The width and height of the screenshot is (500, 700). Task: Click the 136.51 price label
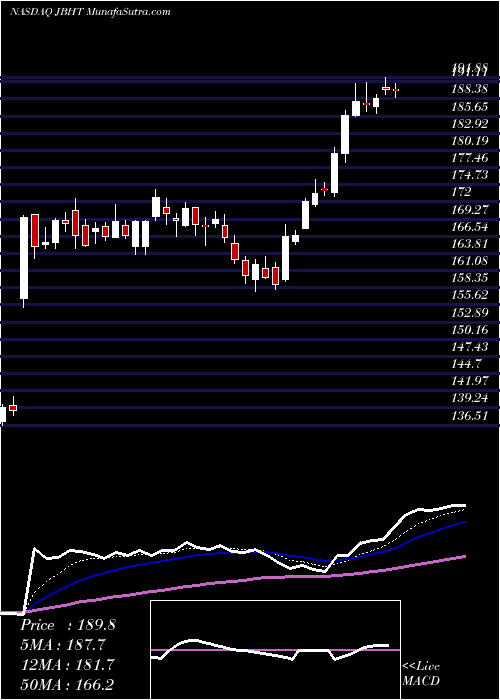(x=469, y=415)
